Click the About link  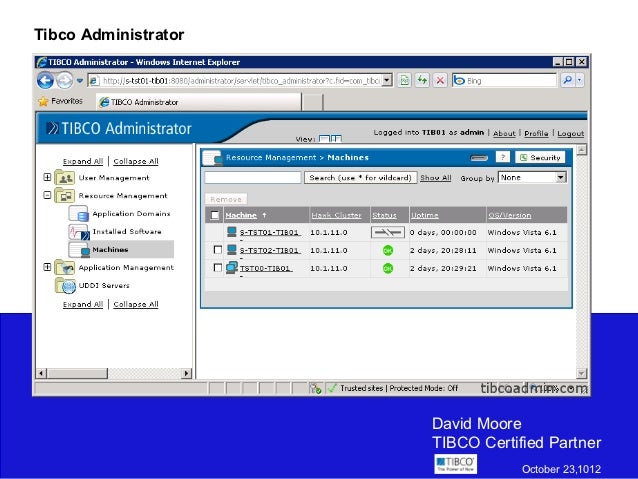pyautogui.click(x=504, y=133)
